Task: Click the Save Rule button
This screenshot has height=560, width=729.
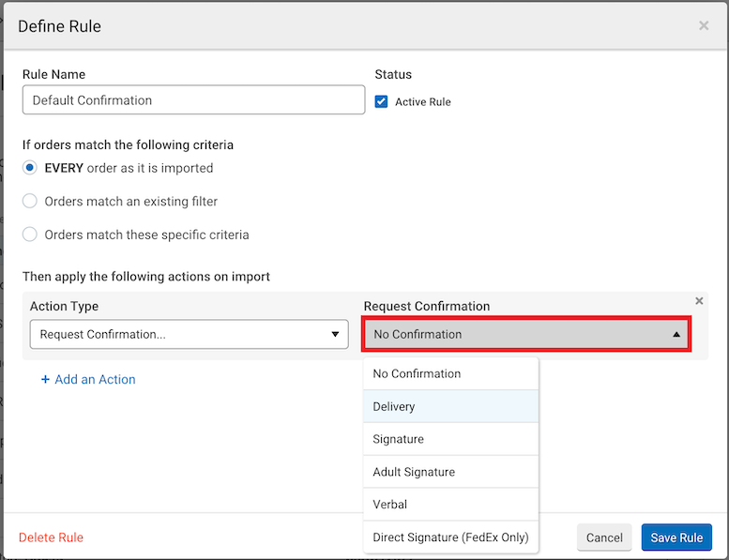Action: coord(676,537)
